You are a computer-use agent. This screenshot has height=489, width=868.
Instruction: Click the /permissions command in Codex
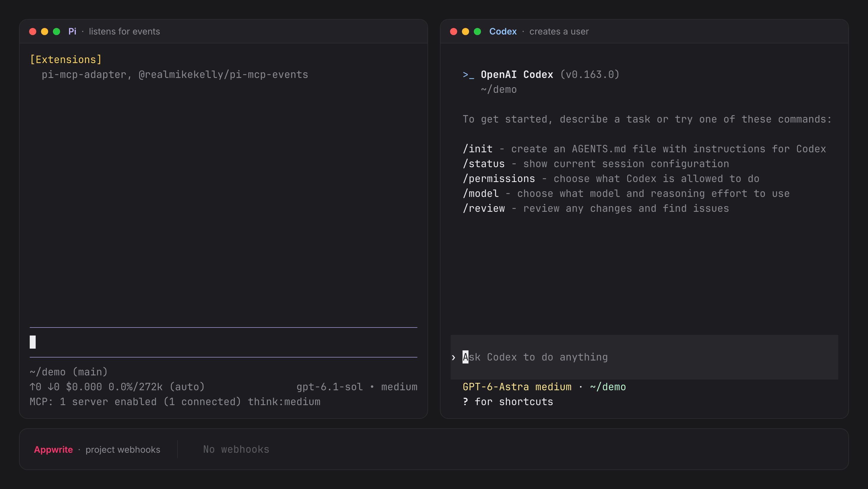pyautogui.click(x=499, y=178)
